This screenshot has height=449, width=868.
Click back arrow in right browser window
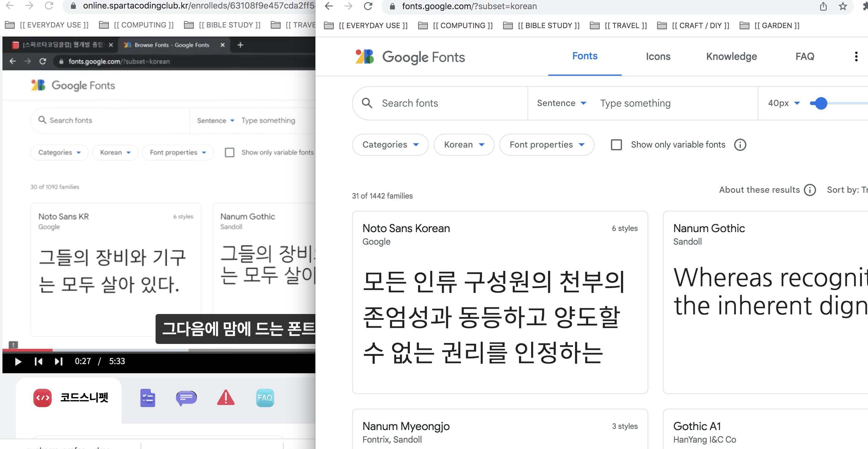[329, 6]
